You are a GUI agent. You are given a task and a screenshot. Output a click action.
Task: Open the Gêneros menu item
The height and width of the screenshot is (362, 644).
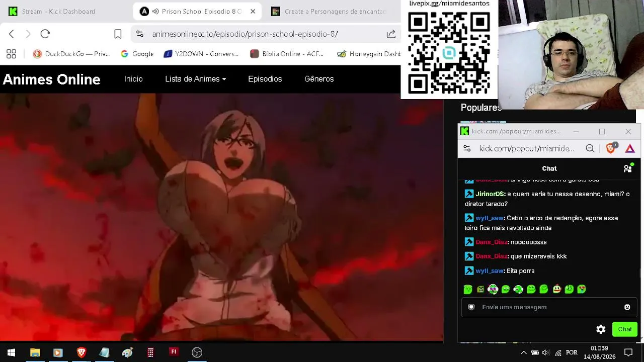click(319, 79)
